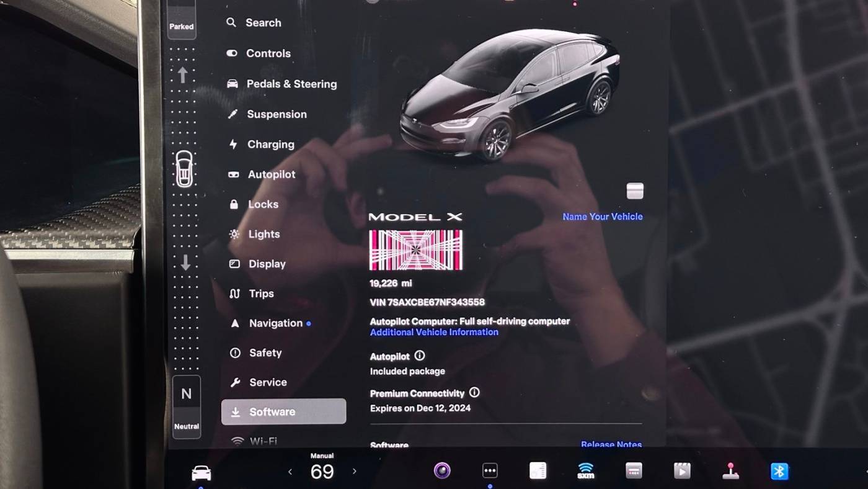The height and width of the screenshot is (489, 868).
Task: Tap the car outline on the gear strip
Action: click(x=184, y=169)
